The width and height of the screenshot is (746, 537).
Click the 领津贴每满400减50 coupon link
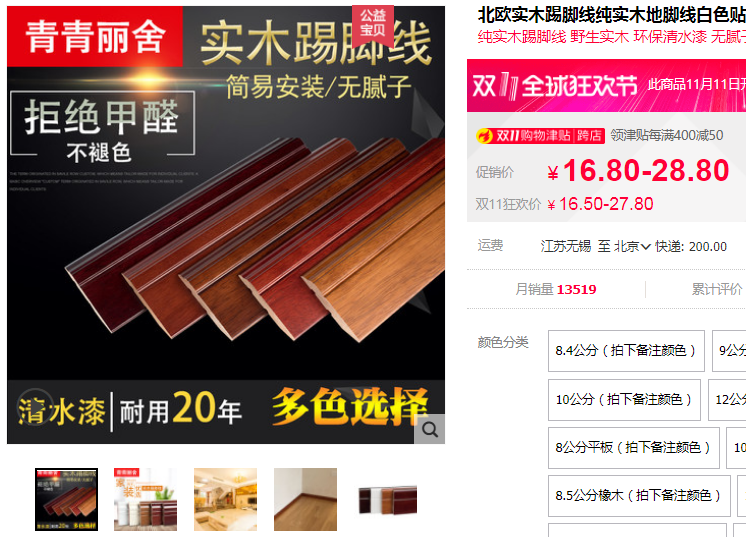(667, 136)
